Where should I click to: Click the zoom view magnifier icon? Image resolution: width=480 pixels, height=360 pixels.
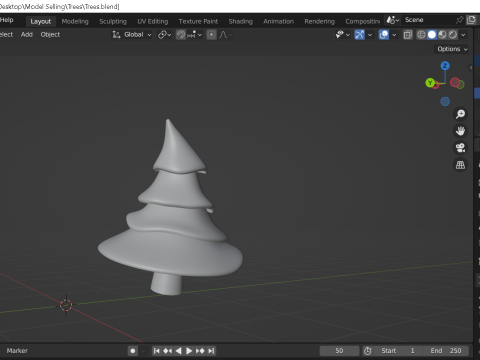point(460,114)
